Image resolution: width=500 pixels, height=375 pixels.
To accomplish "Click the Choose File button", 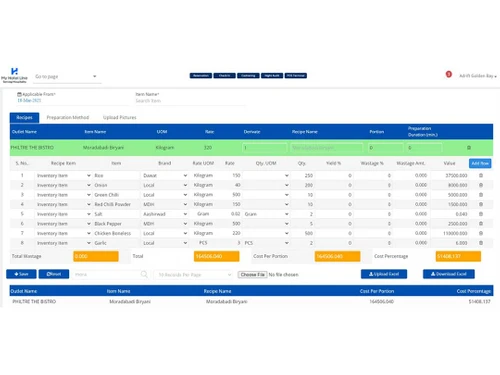I will tap(252, 275).
